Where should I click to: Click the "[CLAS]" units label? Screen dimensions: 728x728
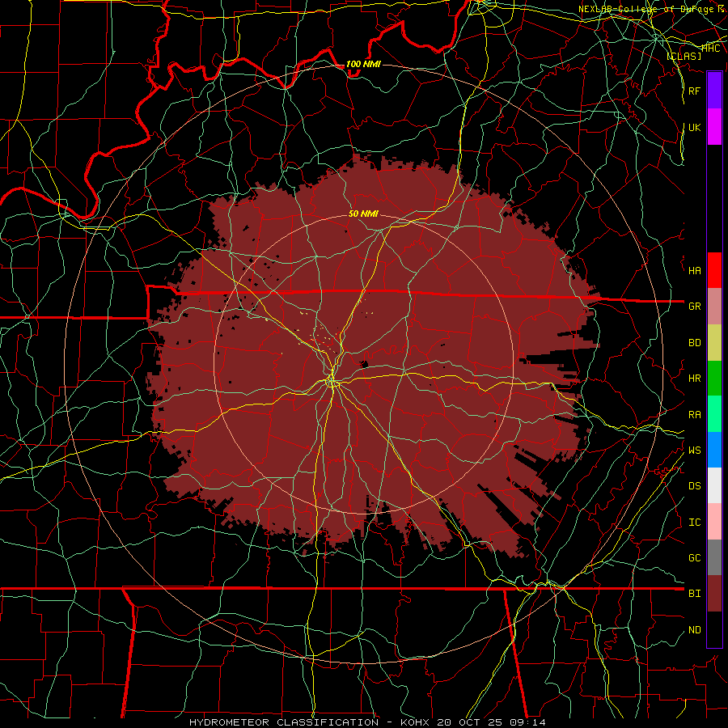click(x=684, y=57)
